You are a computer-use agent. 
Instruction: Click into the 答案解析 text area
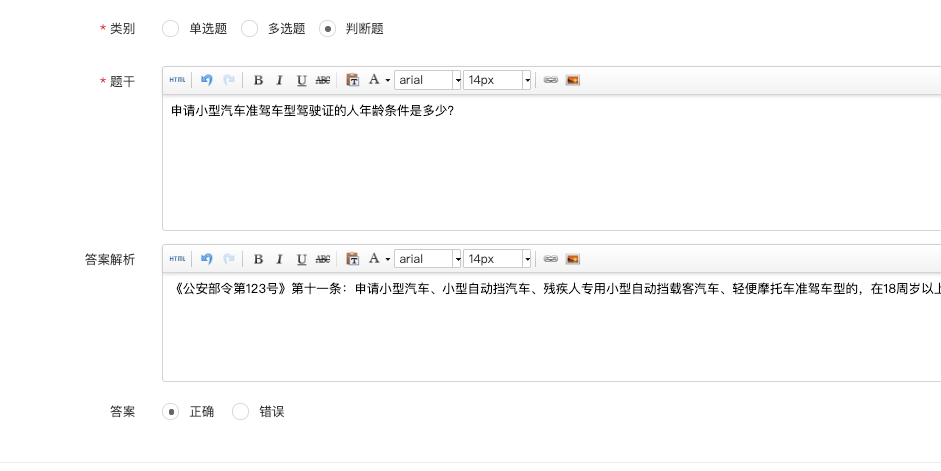pyautogui.click(x=552, y=327)
